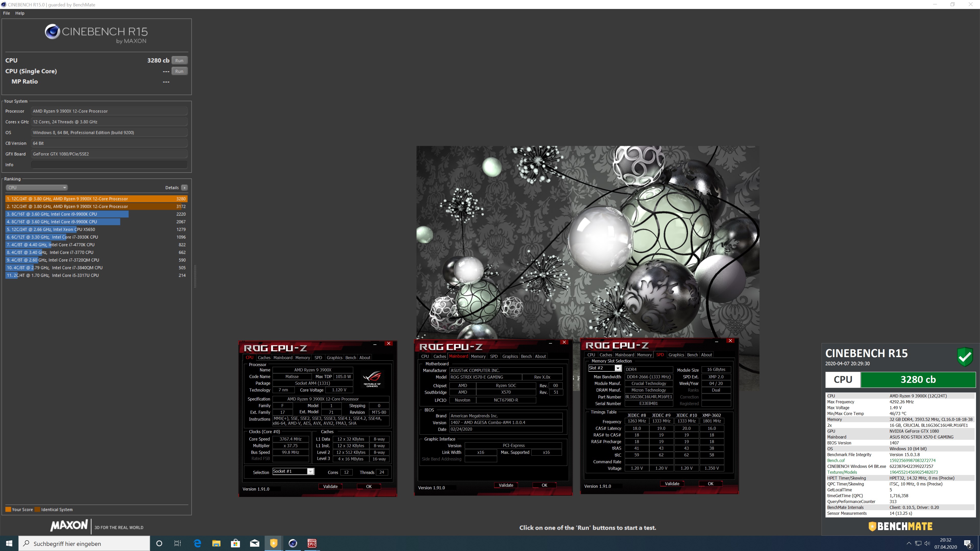The height and width of the screenshot is (551, 980).
Task: Click OK in SPD CPU-Z window
Action: point(710,484)
